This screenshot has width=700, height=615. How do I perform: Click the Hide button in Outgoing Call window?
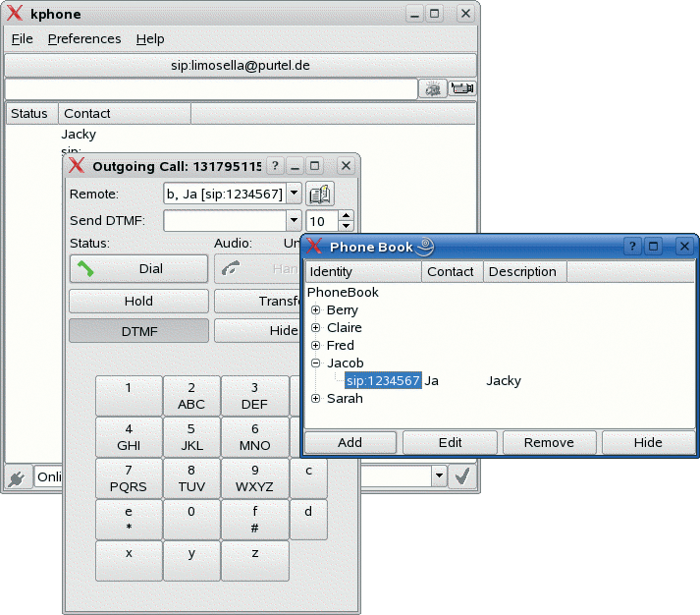[258, 330]
